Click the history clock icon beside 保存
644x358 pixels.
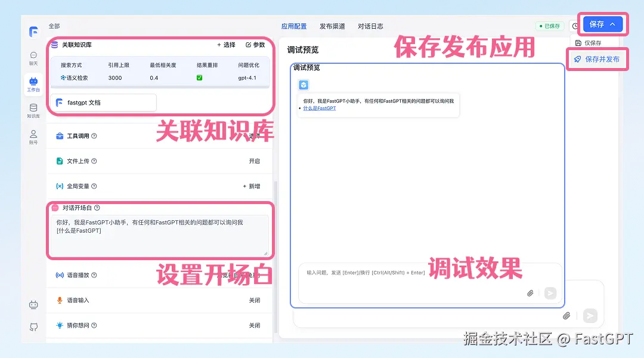pyautogui.click(x=575, y=26)
